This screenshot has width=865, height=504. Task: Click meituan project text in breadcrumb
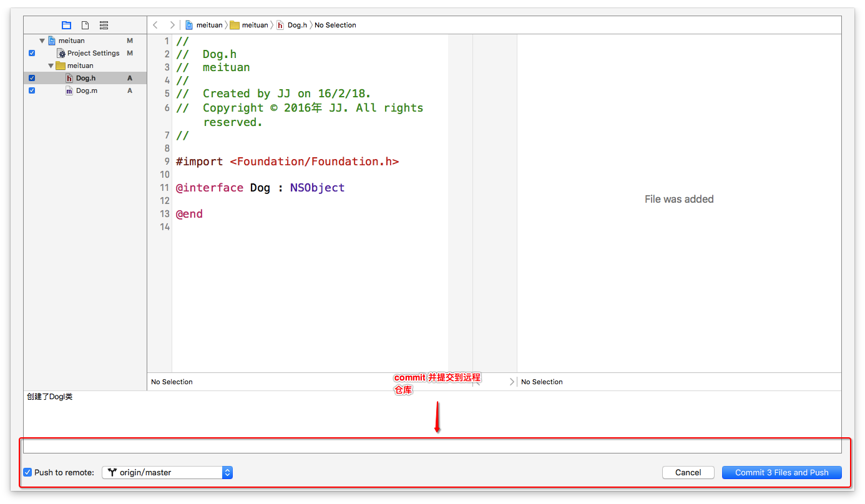click(x=210, y=25)
